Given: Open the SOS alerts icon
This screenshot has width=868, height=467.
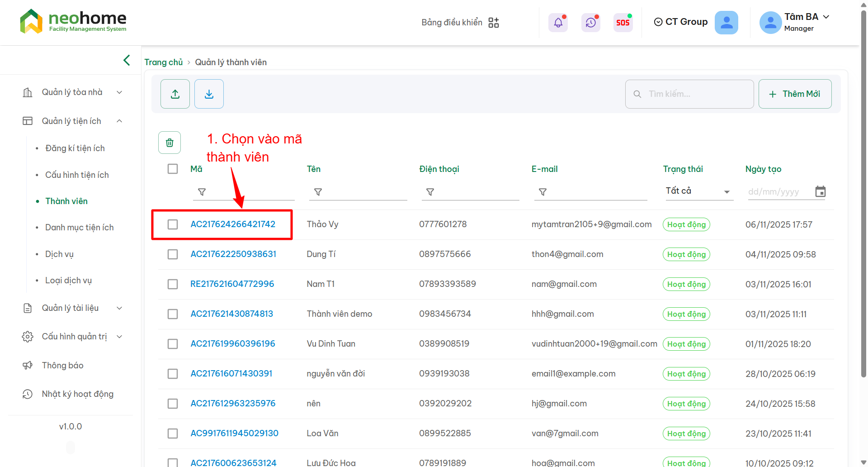Looking at the screenshot, I should [x=623, y=22].
